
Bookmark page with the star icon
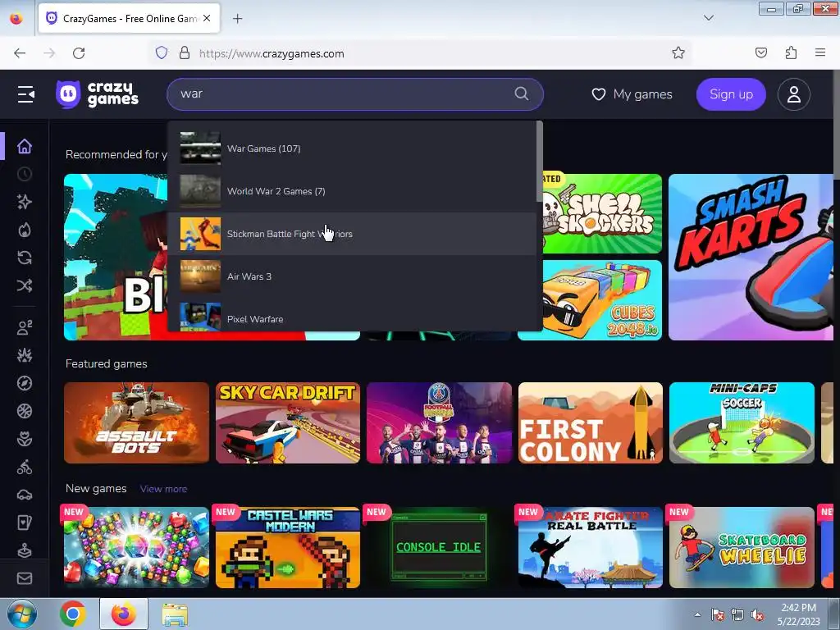(678, 53)
